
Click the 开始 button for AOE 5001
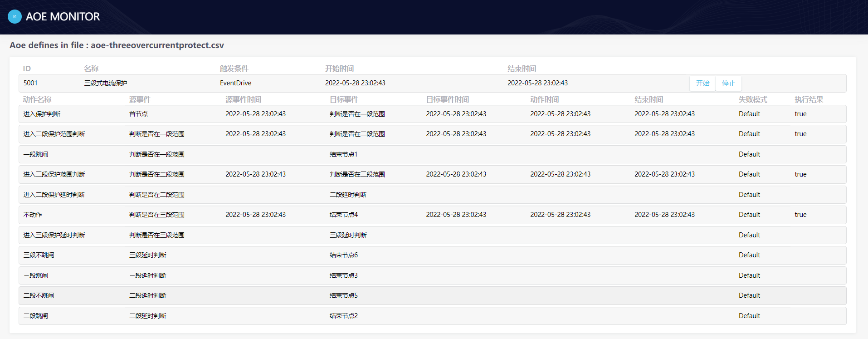[702, 83]
